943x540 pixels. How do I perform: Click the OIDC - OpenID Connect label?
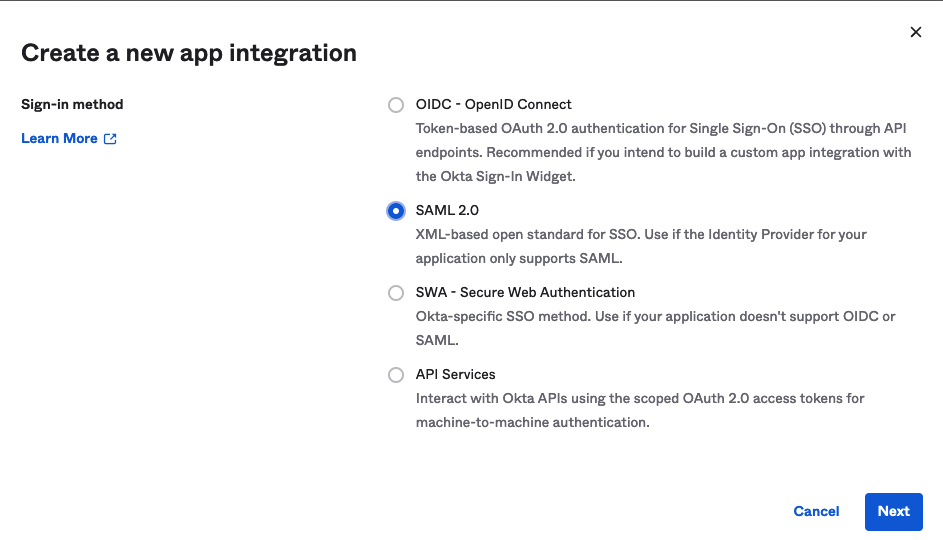493,104
